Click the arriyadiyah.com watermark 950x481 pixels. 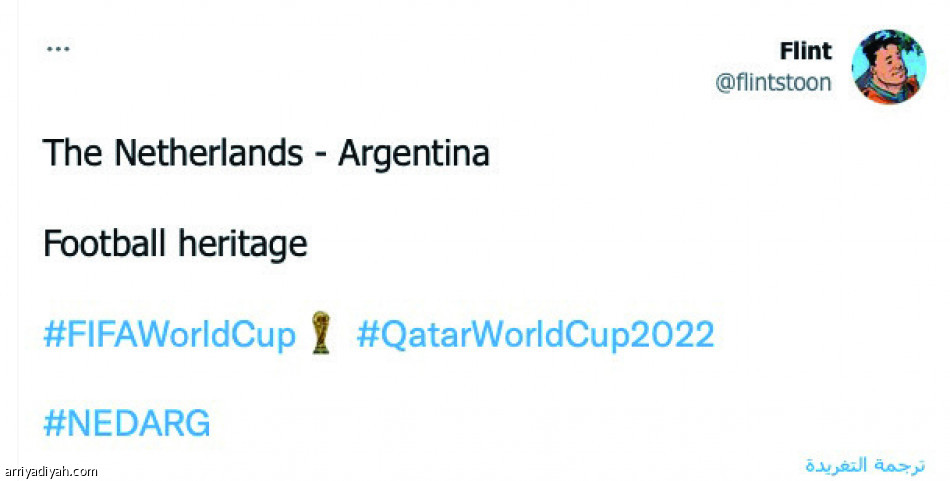51,471
